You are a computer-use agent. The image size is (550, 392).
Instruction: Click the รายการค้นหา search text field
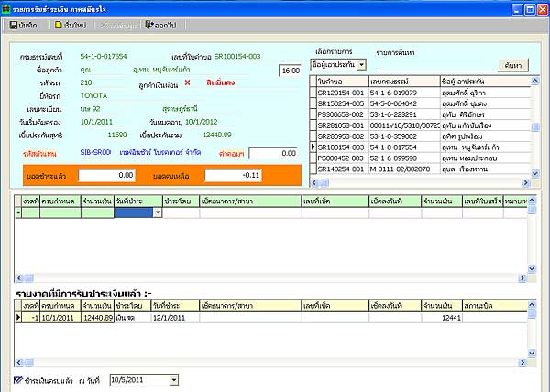pyautogui.click(x=434, y=65)
